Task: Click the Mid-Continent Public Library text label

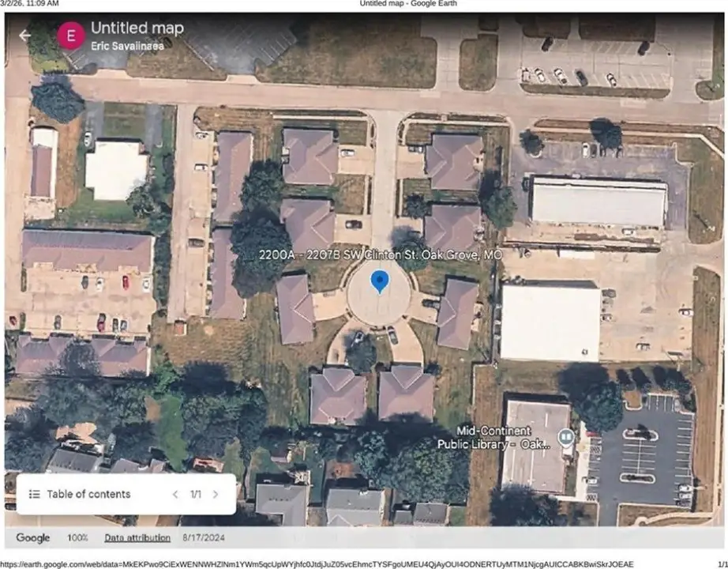Action: (x=493, y=437)
